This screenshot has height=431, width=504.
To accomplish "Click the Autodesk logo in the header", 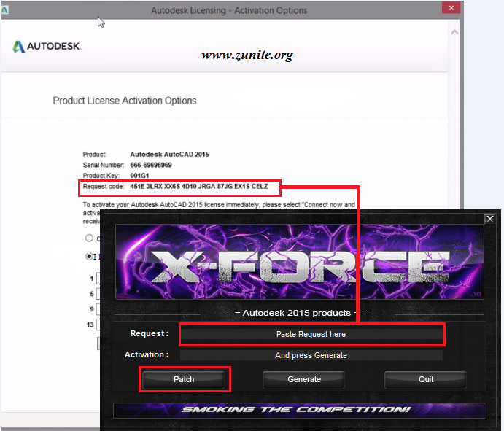I will coord(47,46).
